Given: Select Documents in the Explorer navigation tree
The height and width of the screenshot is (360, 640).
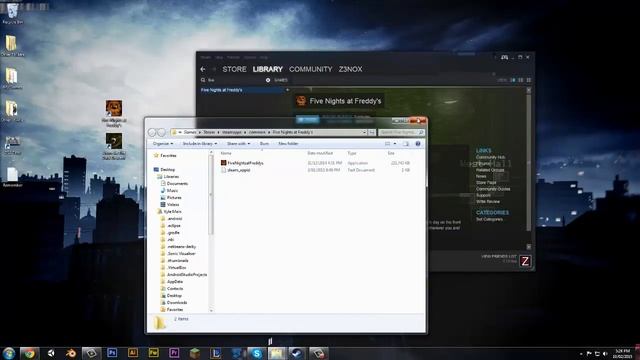Looking at the screenshot, I should click(x=174, y=184).
